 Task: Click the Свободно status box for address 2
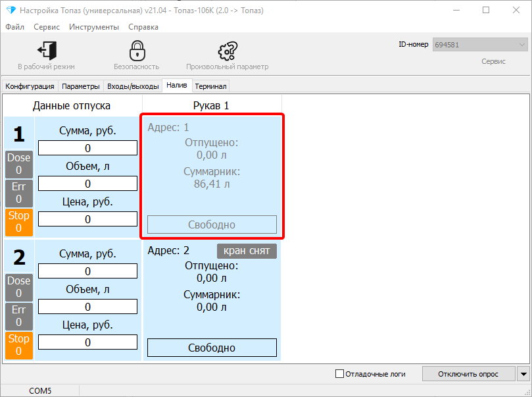pyautogui.click(x=212, y=348)
